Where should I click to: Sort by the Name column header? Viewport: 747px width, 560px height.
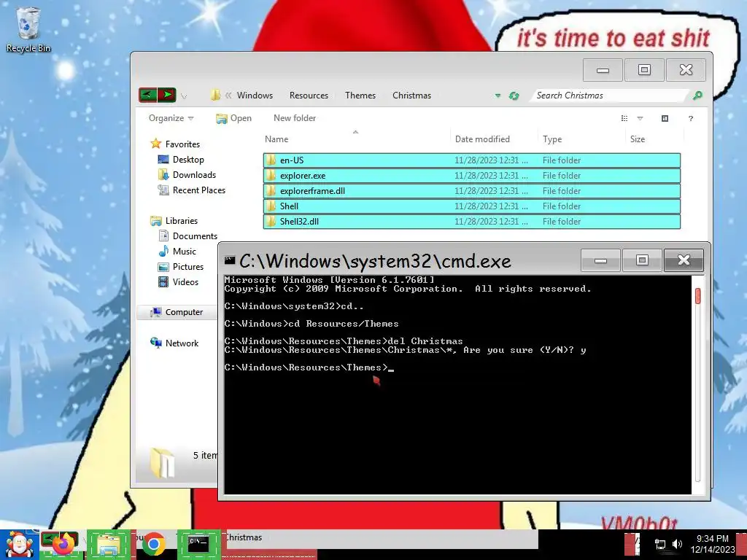click(x=356, y=139)
